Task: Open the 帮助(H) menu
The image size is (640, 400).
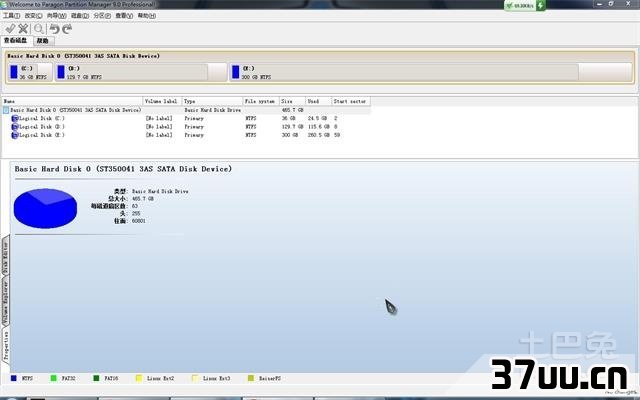Action: pos(147,16)
